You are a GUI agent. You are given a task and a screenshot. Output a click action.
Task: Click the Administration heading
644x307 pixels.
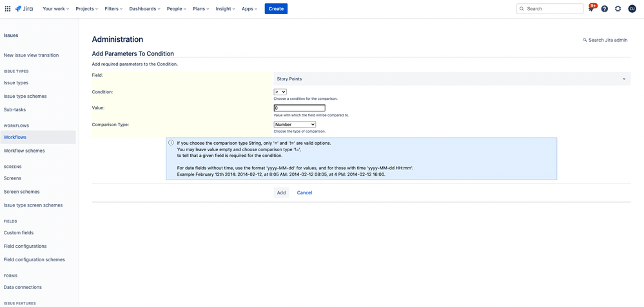[117, 39]
